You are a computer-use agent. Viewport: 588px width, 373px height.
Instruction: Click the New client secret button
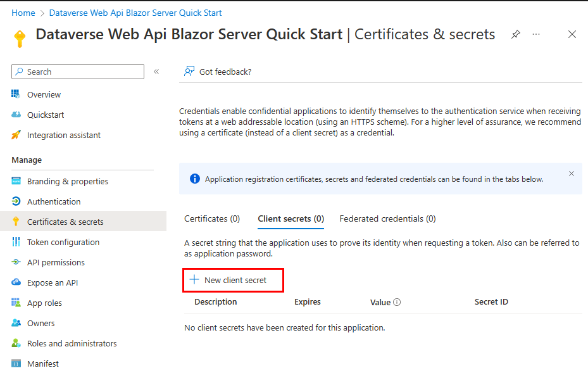233,280
